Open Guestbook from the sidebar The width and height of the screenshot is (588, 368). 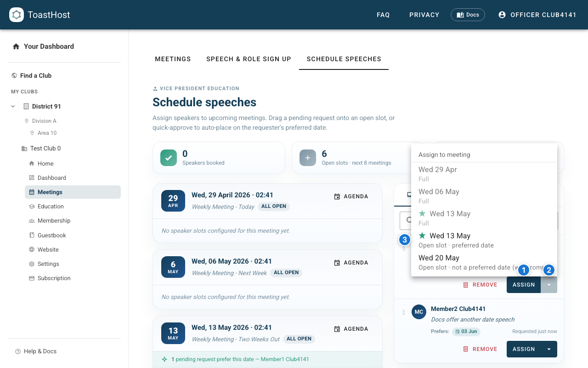coord(51,235)
